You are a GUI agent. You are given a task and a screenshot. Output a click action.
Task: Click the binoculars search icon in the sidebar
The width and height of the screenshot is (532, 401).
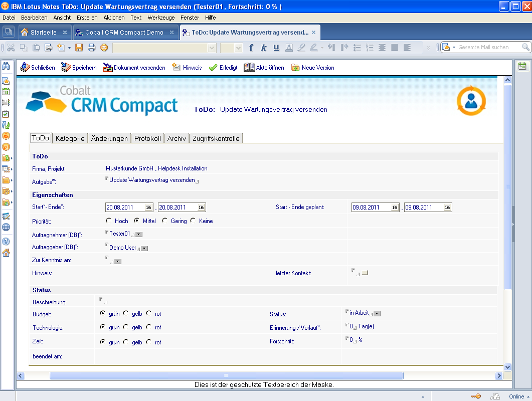tap(6, 66)
